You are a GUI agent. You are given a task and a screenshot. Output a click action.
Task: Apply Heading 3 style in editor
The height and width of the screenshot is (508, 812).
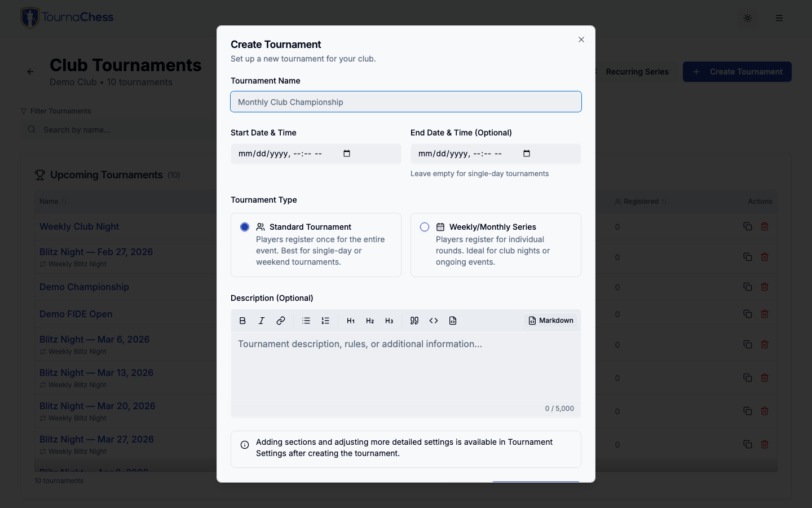(x=389, y=321)
